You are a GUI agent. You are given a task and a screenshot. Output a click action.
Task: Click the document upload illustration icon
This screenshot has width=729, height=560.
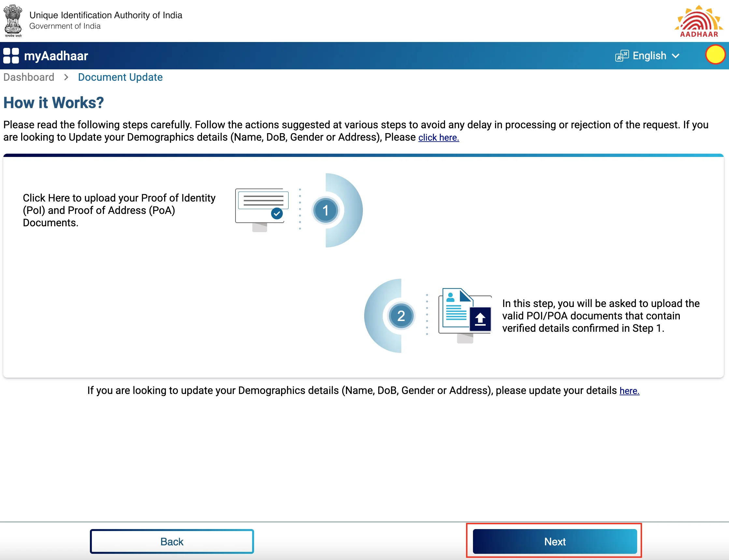coord(465,315)
